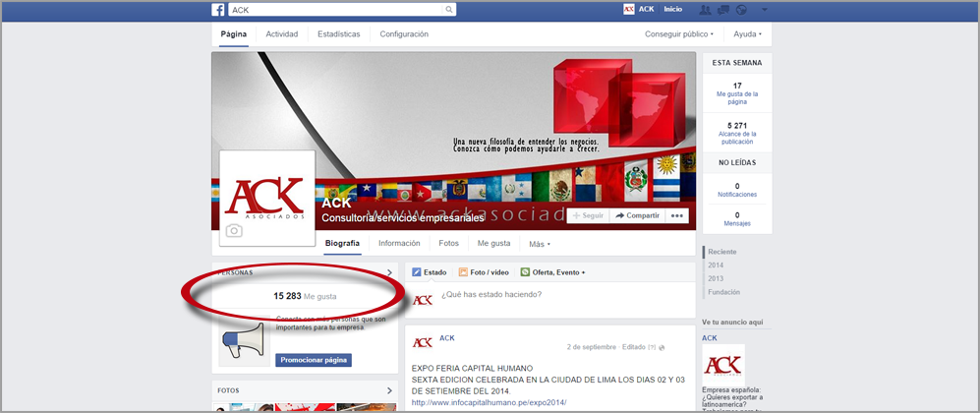This screenshot has height=413, width=980.
Task: Click the Promocionar página button
Action: pyautogui.click(x=313, y=360)
